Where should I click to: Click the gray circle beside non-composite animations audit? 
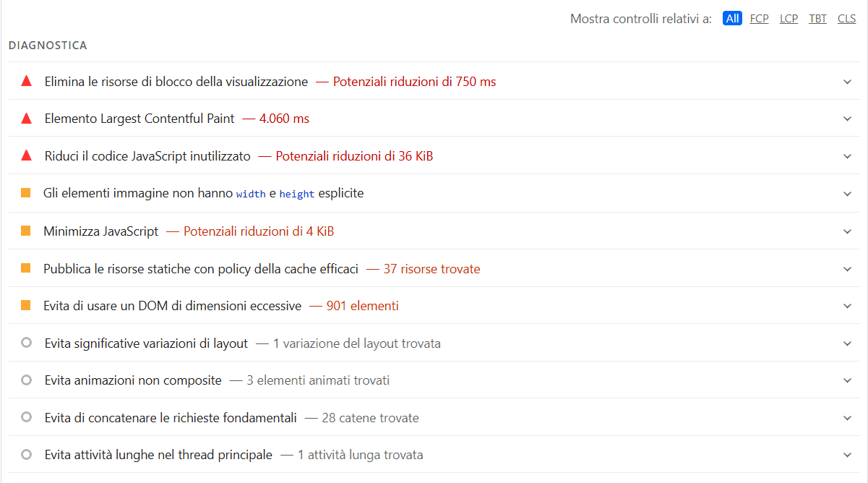pyautogui.click(x=26, y=380)
